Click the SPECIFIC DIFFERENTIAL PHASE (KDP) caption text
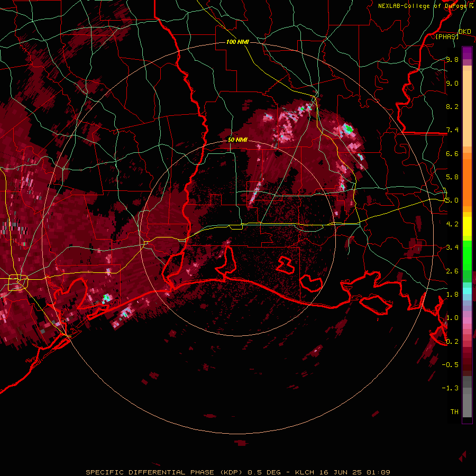Image resolution: width=476 pixels, height=476 pixels. tap(165, 472)
